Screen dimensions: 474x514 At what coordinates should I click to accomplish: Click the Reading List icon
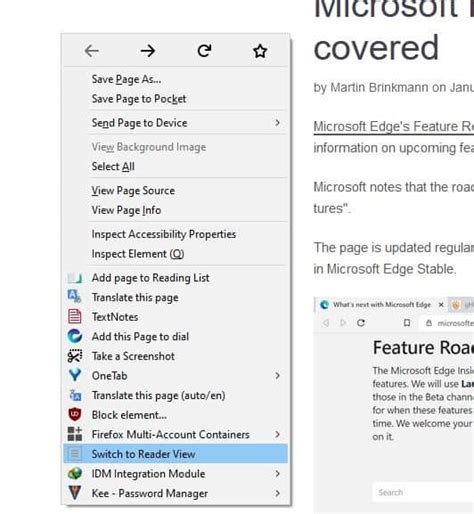(x=75, y=278)
